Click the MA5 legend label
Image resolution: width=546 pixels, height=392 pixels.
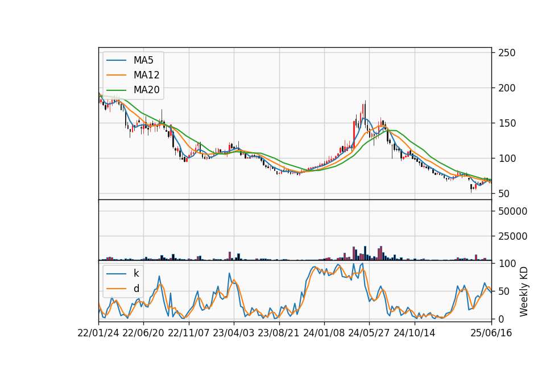coord(143,60)
